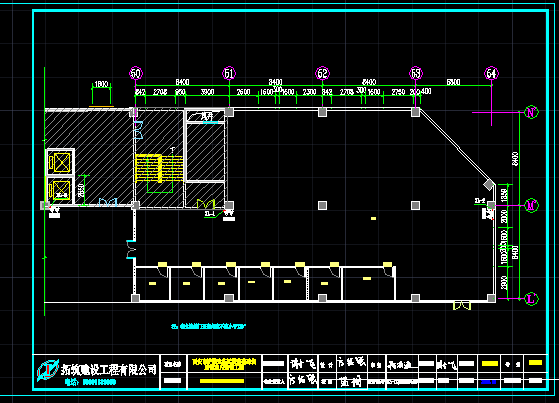The height and width of the screenshot is (403, 559).
Task: Select the cyan note text below the plan
Action: [209, 326]
